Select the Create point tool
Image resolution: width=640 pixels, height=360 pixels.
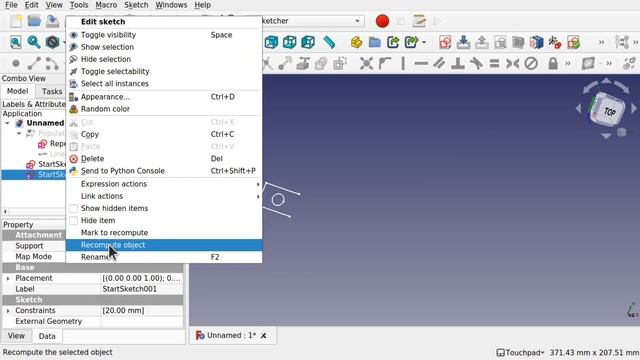tap(16, 63)
